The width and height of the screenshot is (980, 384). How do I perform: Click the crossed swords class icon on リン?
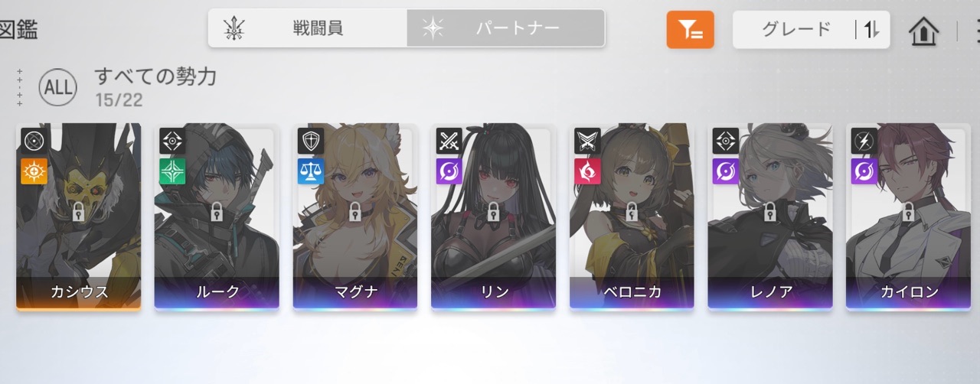(x=449, y=141)
